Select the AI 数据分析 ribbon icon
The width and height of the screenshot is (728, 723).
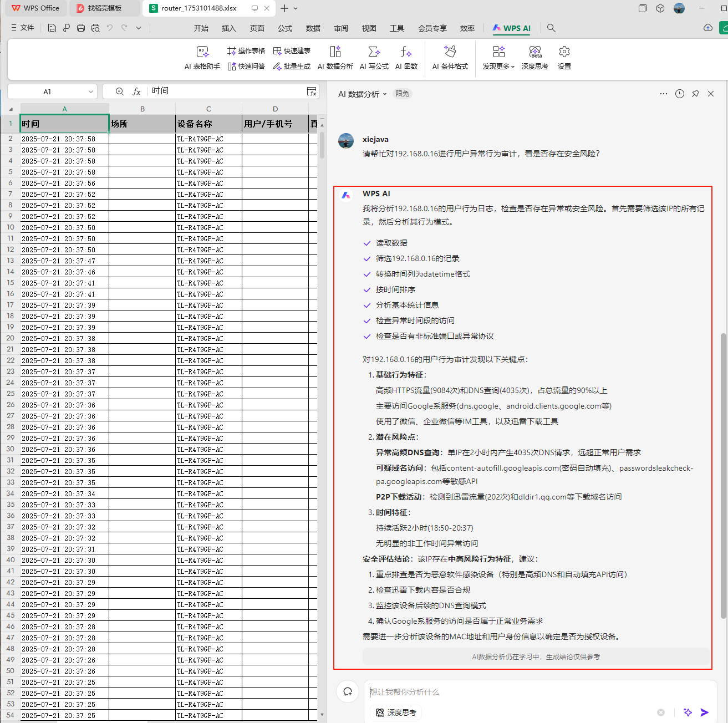[x=335, y=58]
